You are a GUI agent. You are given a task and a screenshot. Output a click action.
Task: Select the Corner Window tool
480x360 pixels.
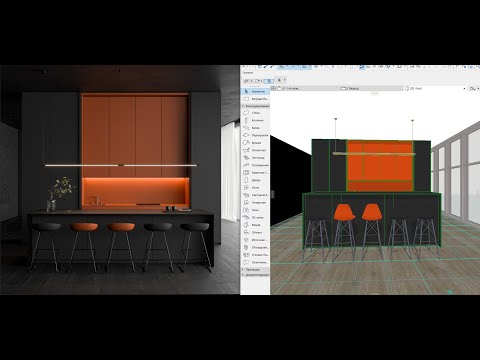(255, 255)
